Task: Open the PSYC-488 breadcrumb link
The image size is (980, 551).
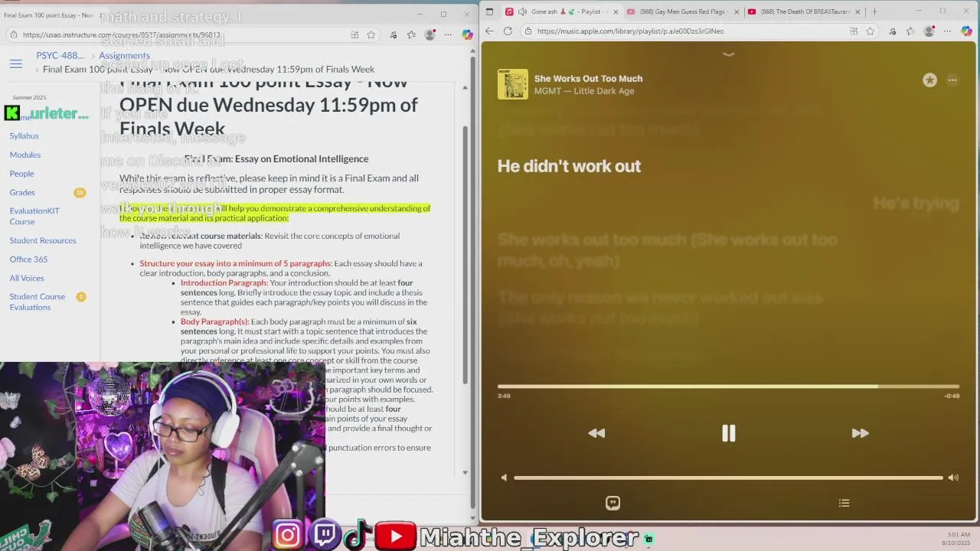Action: 60,55
